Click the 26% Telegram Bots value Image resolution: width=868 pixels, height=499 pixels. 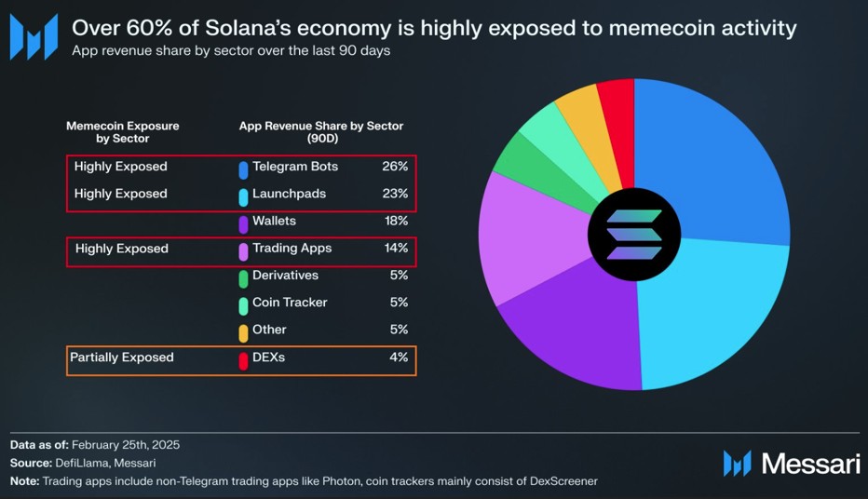395,167
